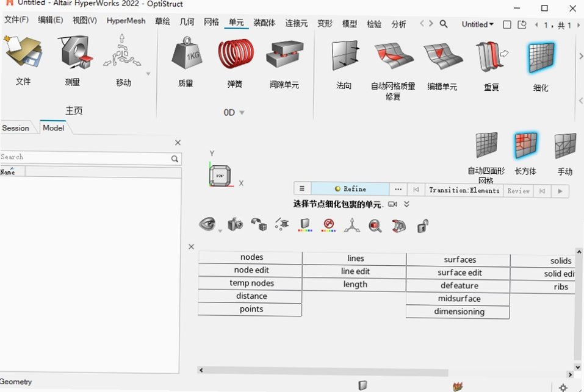Click the distance panel button
This screenshot has height=392, width=584.
point(250,296)
